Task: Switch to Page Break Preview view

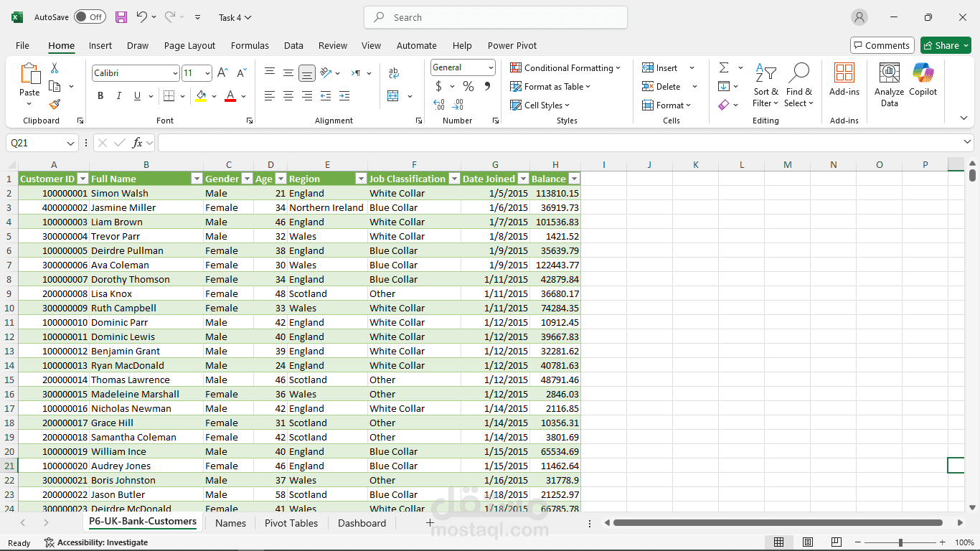Action: click(x=836, y=542)
